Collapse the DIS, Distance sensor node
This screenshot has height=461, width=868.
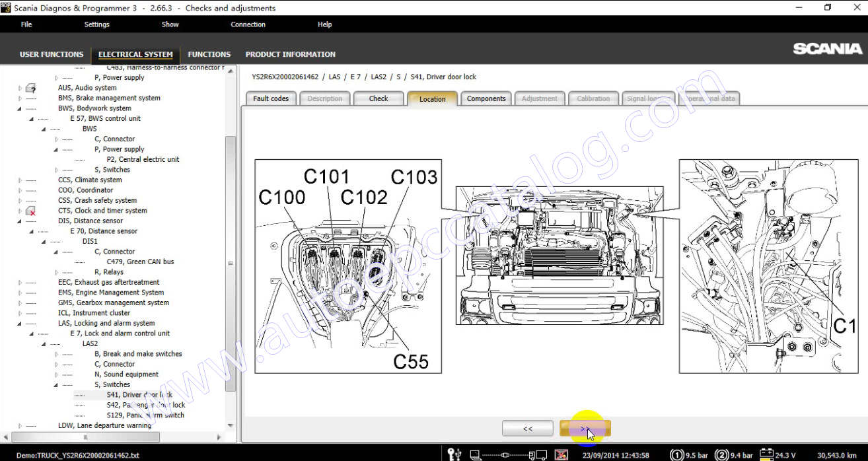(x=20, y=221)
